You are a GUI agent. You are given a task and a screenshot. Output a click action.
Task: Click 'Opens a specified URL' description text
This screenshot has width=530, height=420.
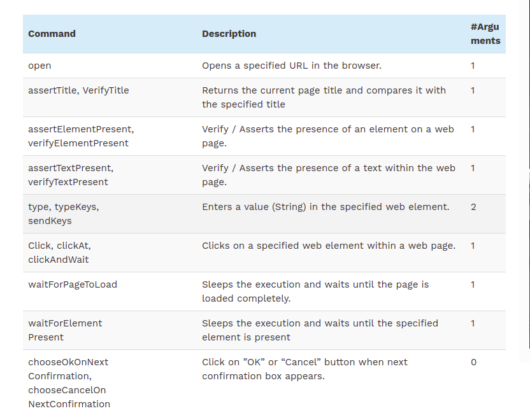(x=291, y=66)
